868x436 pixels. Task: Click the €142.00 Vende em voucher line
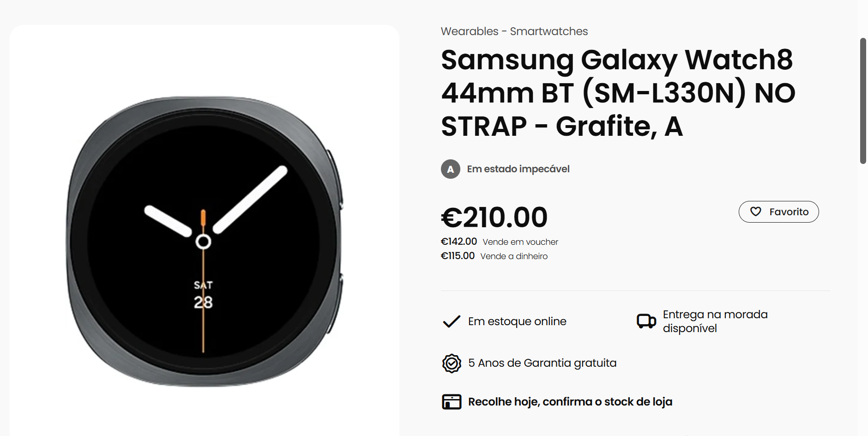pos(499,242)
